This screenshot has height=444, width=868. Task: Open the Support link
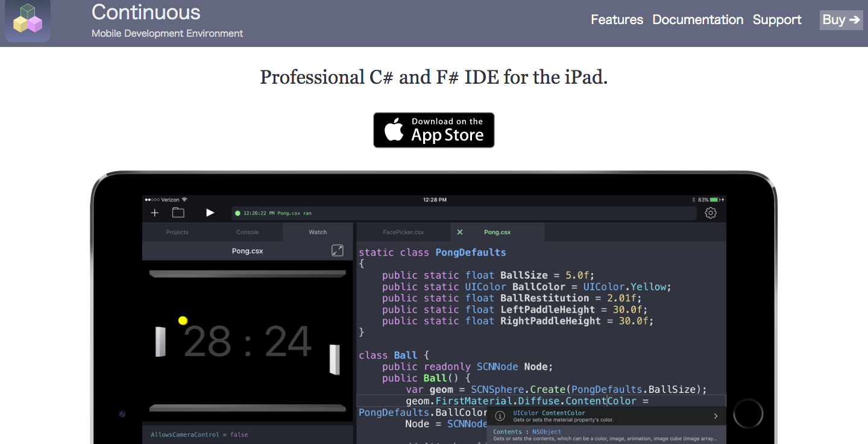(777, 20)
